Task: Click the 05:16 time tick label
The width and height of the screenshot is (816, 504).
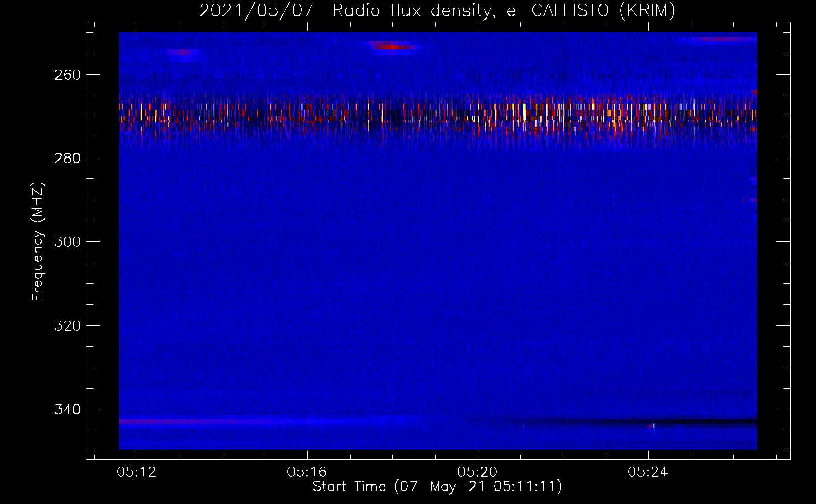Action: [x=307, y=472]
